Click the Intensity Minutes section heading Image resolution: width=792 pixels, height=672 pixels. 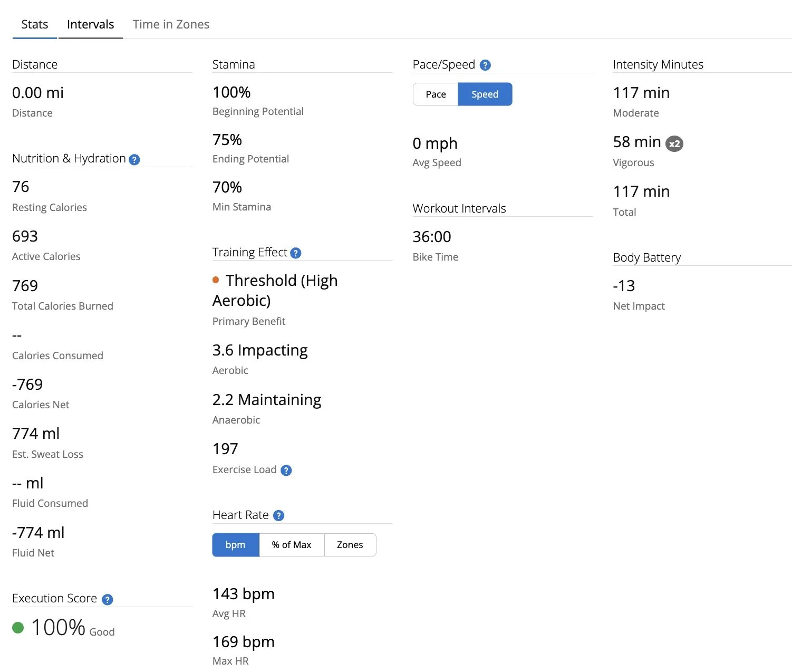click(658, 64)
